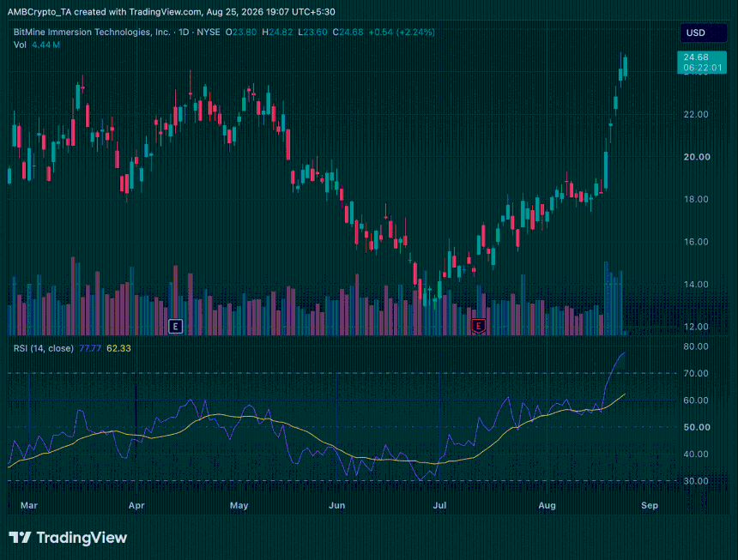The width and height of the screenshot is (738, 560).
Task: Click the Aug label on time axis
Action: click(x=547, y=505)
